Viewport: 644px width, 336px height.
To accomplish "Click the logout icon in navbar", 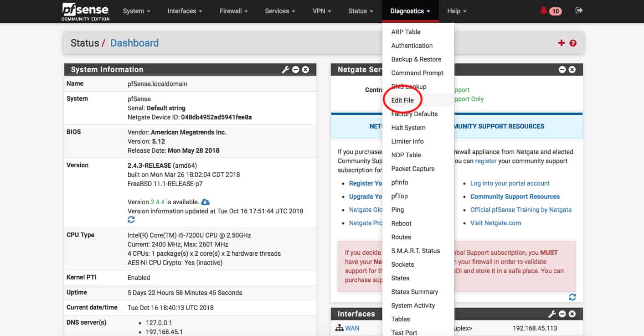I will (579, 10).
